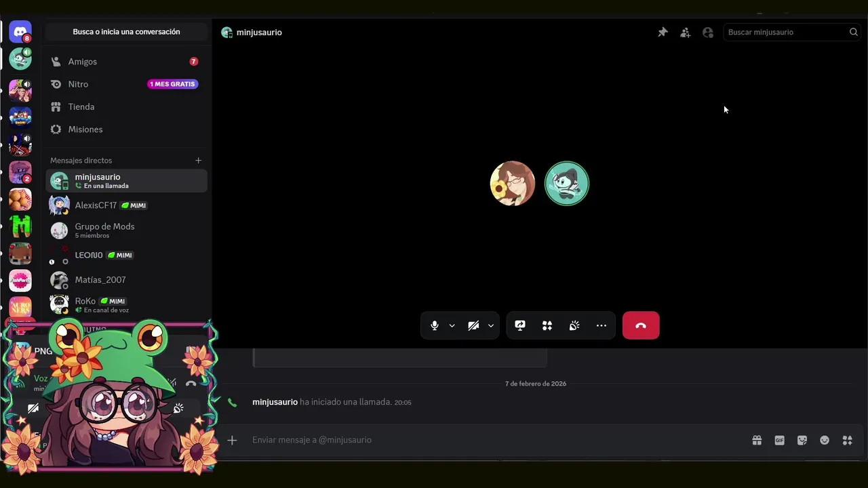Create new DM with plus beside Mensajes directos
The height and width of the screenshot is (488, 868).
[x=199, y=161]
